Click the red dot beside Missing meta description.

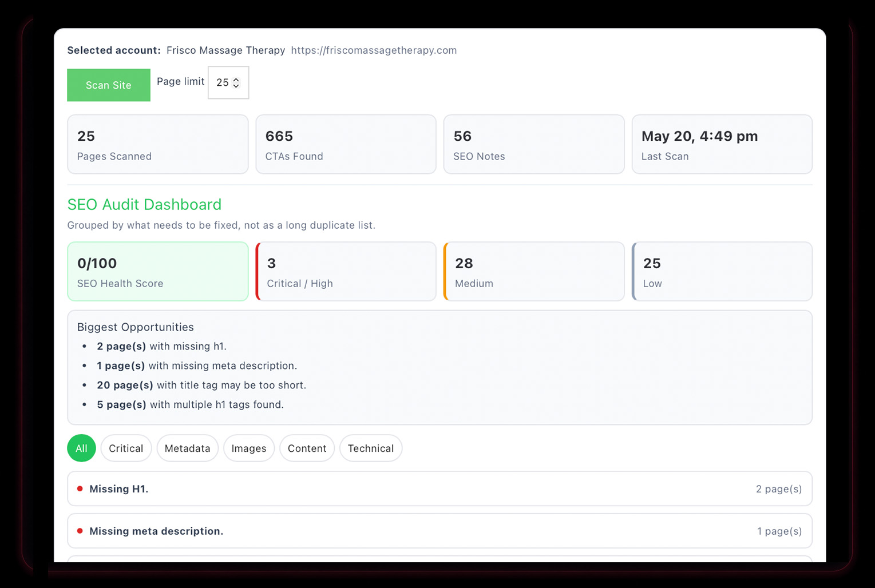[x=80, y=531]
